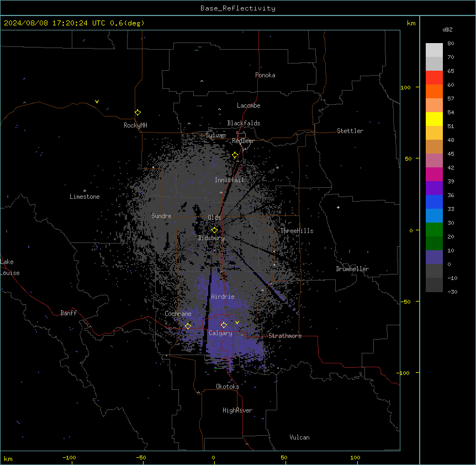Click the yellow diamond marker south of RedDeer

235,155
